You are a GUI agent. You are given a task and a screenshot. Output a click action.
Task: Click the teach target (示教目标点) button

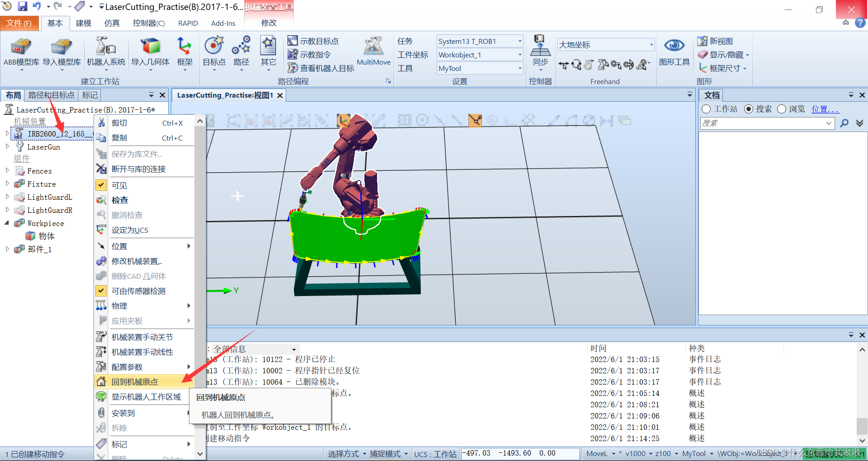tap(313, 41)
